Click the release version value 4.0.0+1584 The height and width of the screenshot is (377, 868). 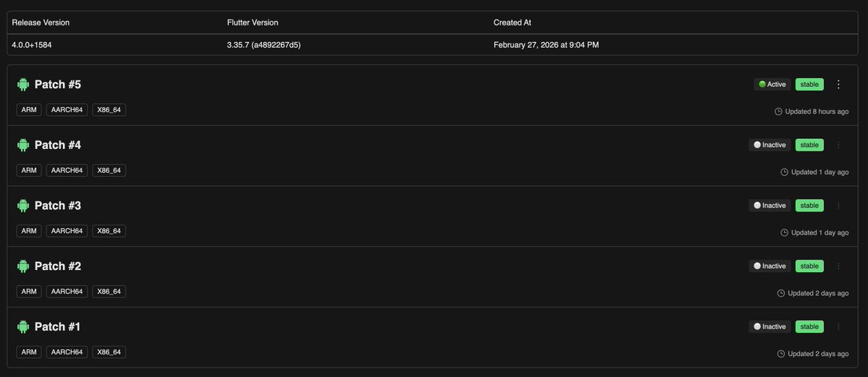coord(32,45)
